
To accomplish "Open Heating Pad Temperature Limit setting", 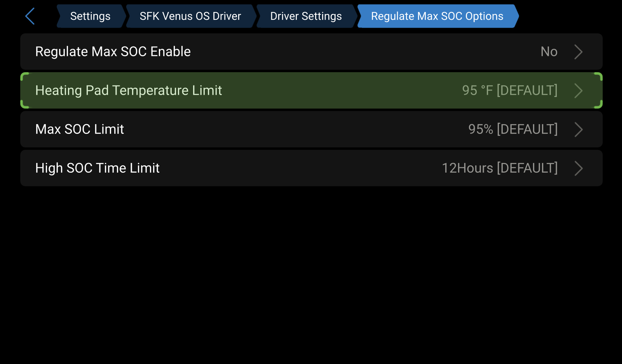I will pyautogui.click(x=311, y=90).
